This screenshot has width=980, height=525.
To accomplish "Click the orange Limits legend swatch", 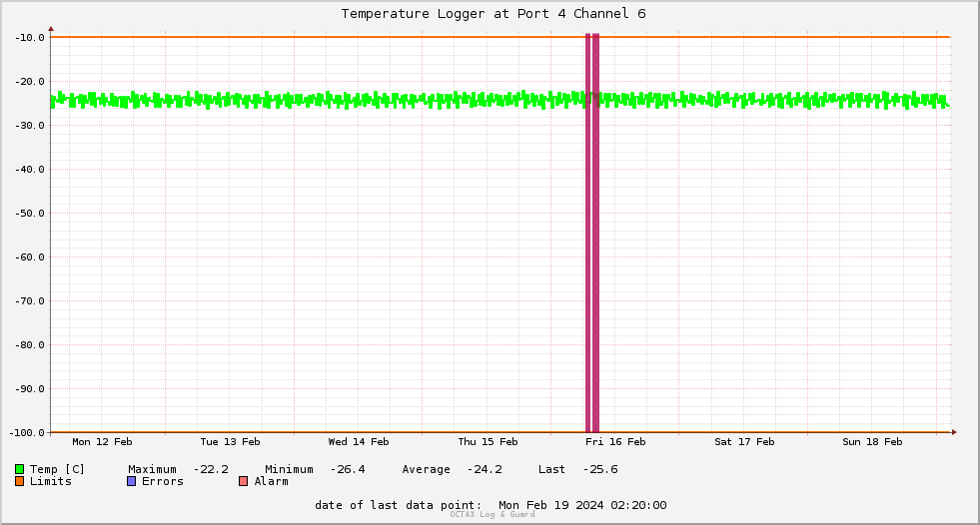I will click(19, 481).
